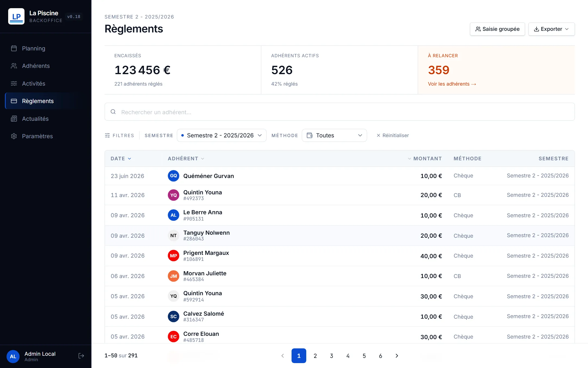Go to page 2
Image resolution: width=588 pixels, height=368 pixels.
point(315,356)
